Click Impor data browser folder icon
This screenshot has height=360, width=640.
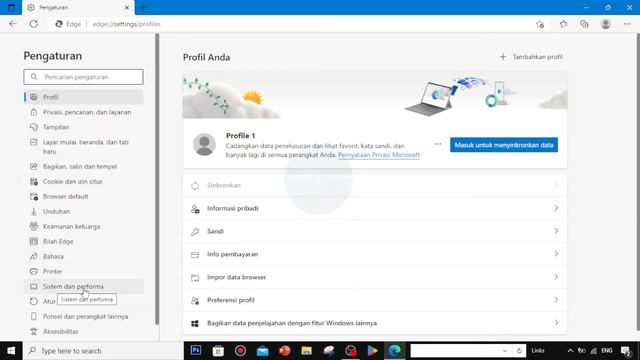195,278
